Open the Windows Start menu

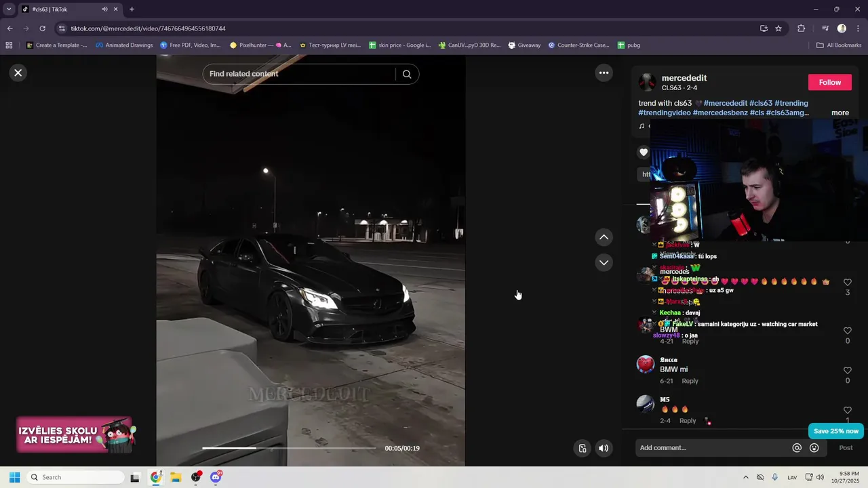point(14,477)
